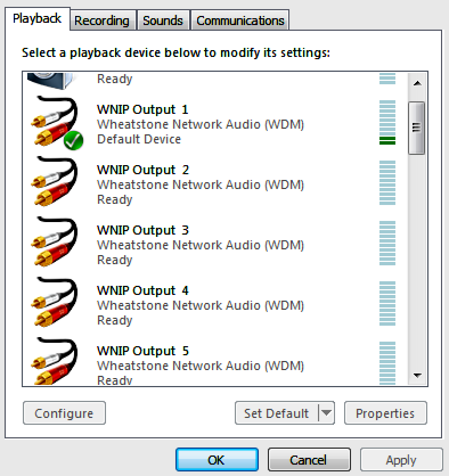Select the "WNIP Output 4" device name
Screen dimensions: 449x476
point(142,291)
